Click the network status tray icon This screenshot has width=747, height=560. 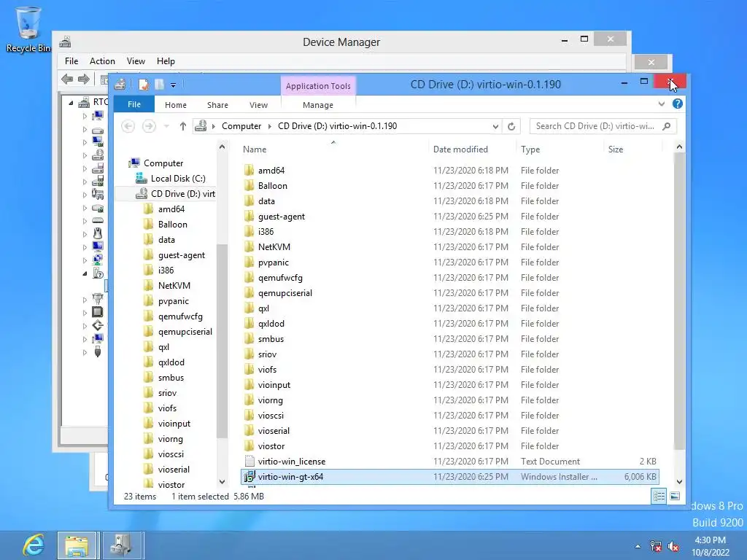pos(656,546)
